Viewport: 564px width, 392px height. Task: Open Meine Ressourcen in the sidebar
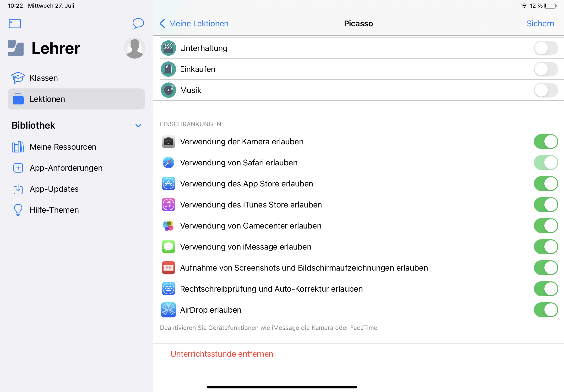point(76,147)
